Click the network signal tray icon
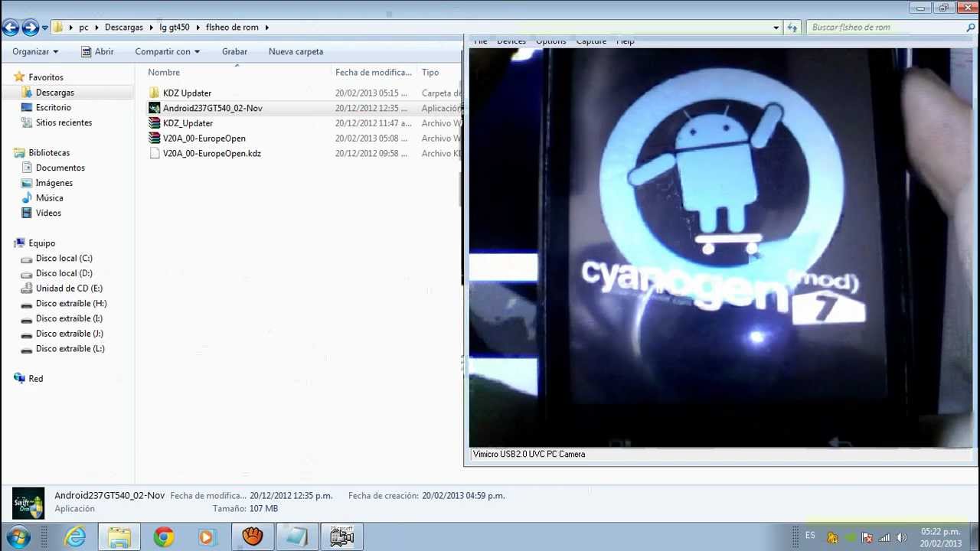Image resolution: width=980 pixels, height=551 pixels. (884, 538)
